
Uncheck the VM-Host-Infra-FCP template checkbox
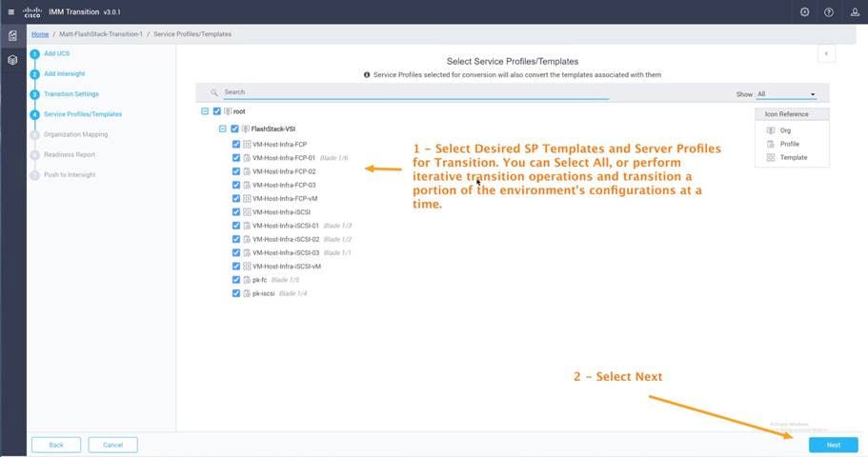click(236, 145)
